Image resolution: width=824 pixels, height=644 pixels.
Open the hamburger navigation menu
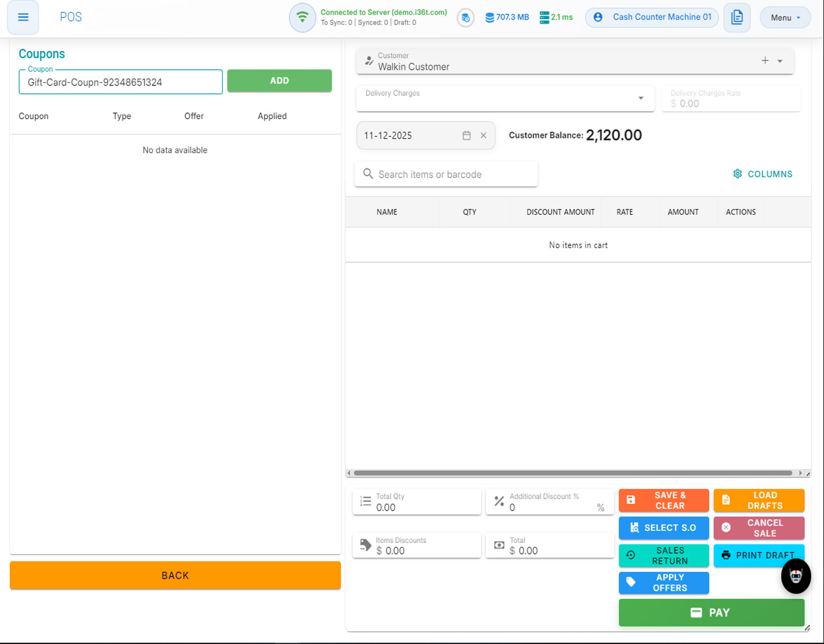coord(23,17)
